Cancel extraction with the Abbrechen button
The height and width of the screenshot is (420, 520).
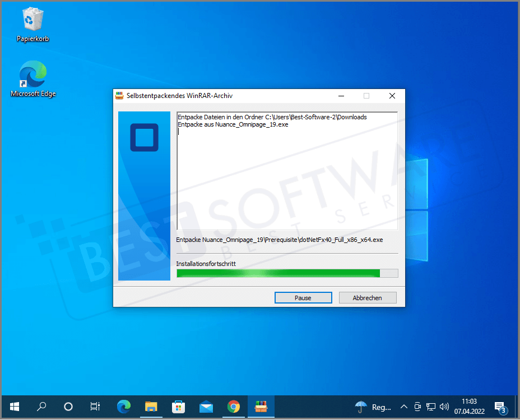point(368,297)
